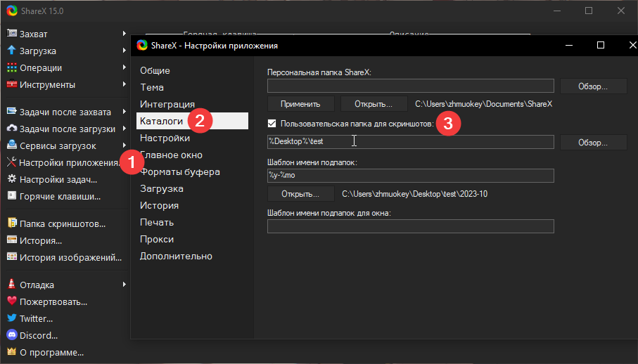638x364 pixels.
Task: Click the ShareX logo in settings title bar
Action: pyautogui.click(x=142, y=46)
